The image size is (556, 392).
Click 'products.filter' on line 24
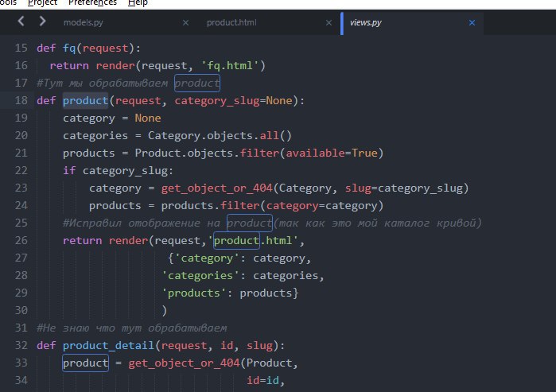coord(210,206)
